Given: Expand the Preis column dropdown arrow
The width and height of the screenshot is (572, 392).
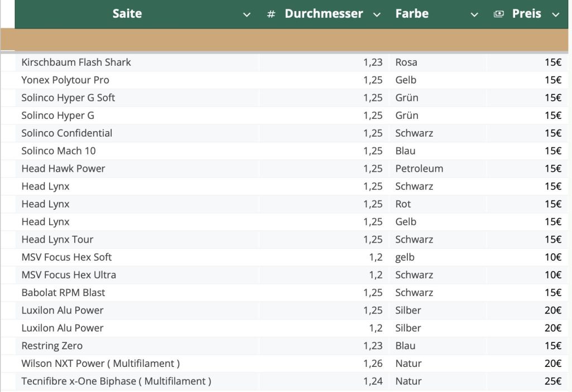Looking at the screenshot, I should [555, 15].
